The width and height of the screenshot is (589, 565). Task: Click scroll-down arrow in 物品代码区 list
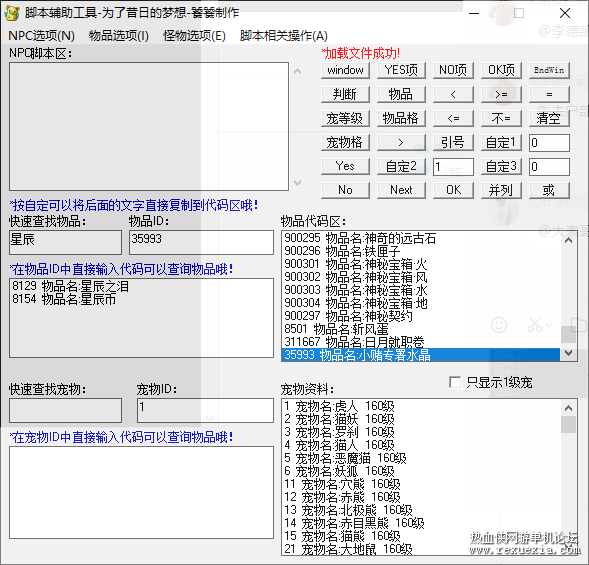pyautogui.click(x=568, y=353)
